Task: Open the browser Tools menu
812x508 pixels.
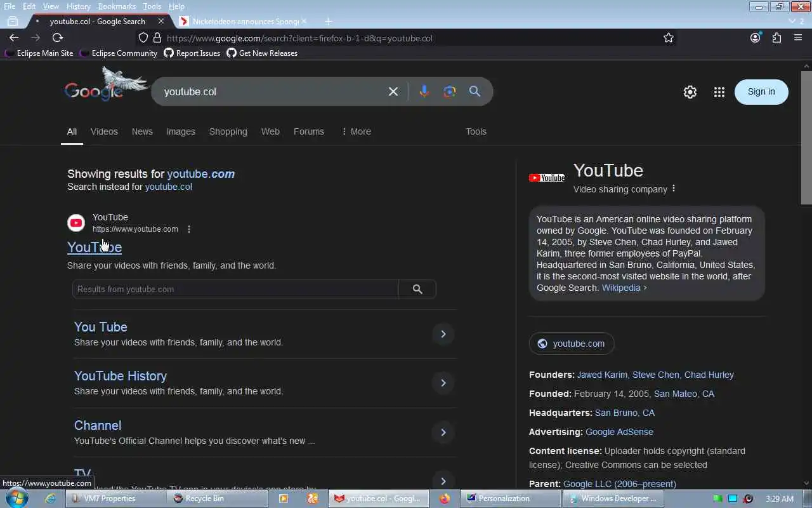Action: coord(152,6)
